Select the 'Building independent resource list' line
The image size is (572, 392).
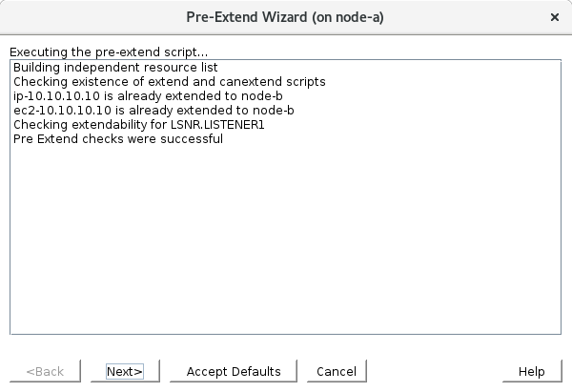point(115,68)
